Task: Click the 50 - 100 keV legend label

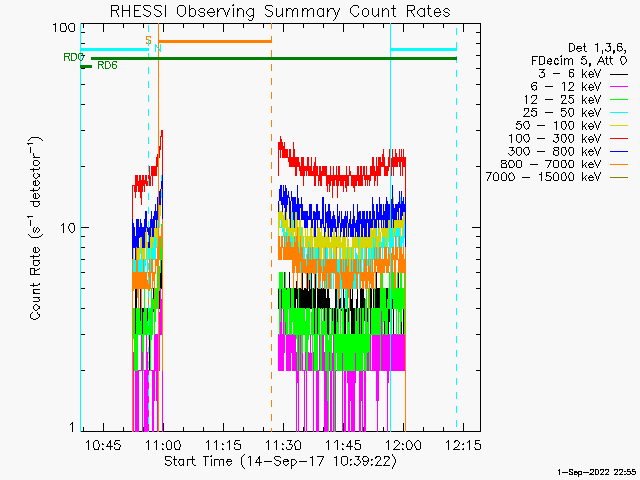Action: pos(558,125)
